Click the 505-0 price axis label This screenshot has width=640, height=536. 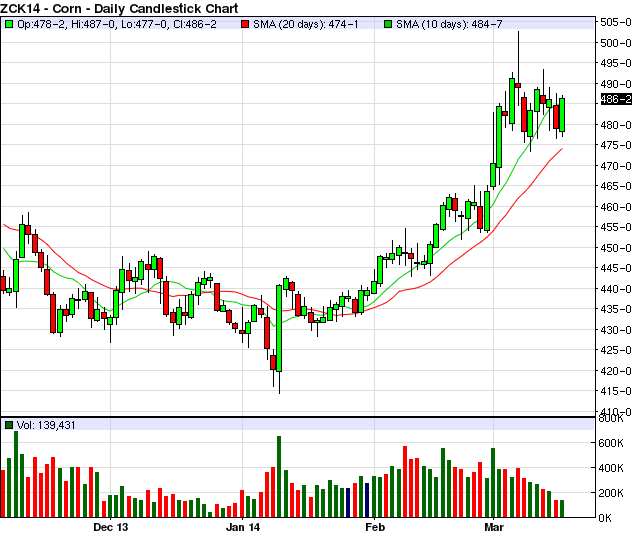(x=616, y=22)
